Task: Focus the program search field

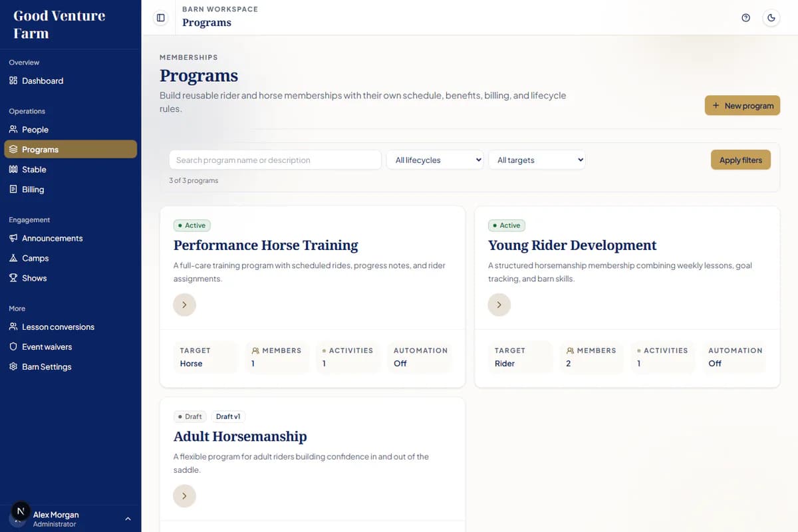Action: coord(275,160)
